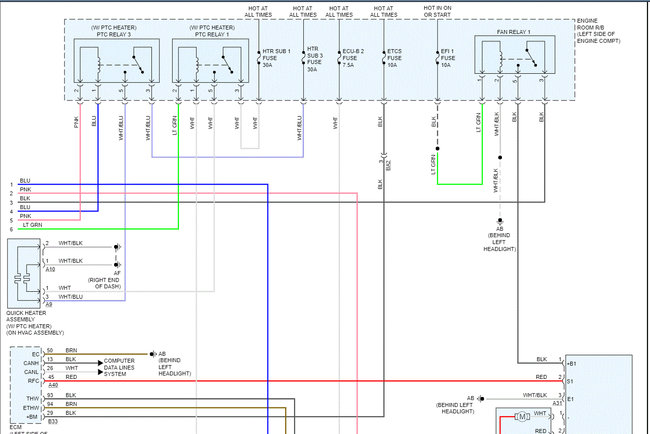
Task: Click the A40 connector label
Action: 53,385
